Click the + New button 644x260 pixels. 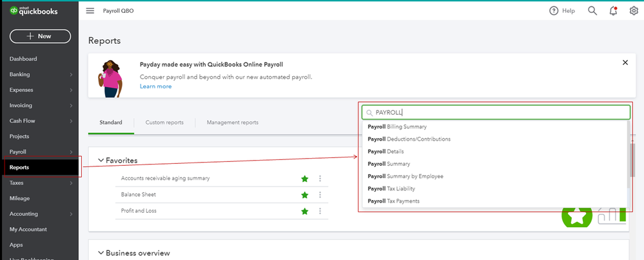pyautogui.click(x=40, y=36)
